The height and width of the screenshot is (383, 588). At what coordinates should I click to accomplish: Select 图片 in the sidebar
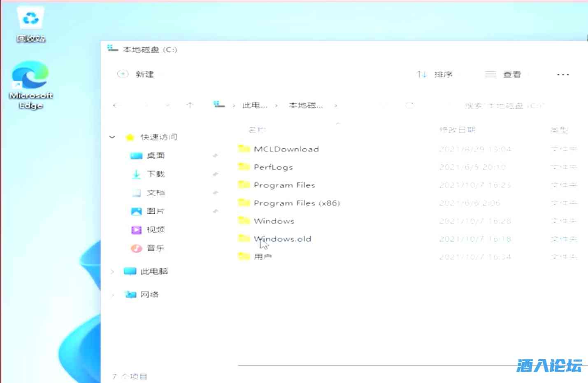156,211
